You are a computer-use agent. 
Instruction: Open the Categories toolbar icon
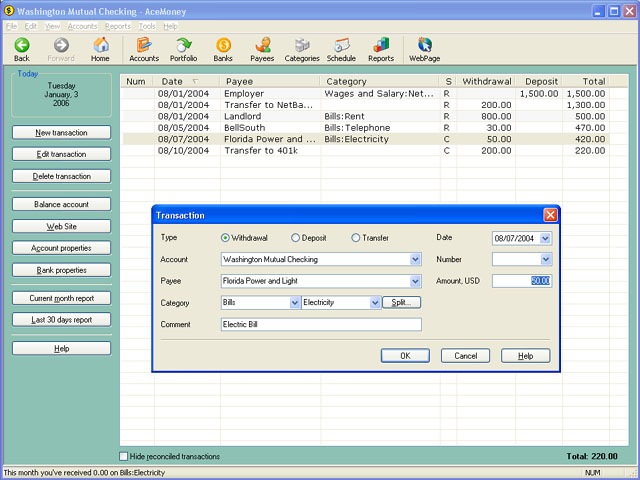click(302, 45)
